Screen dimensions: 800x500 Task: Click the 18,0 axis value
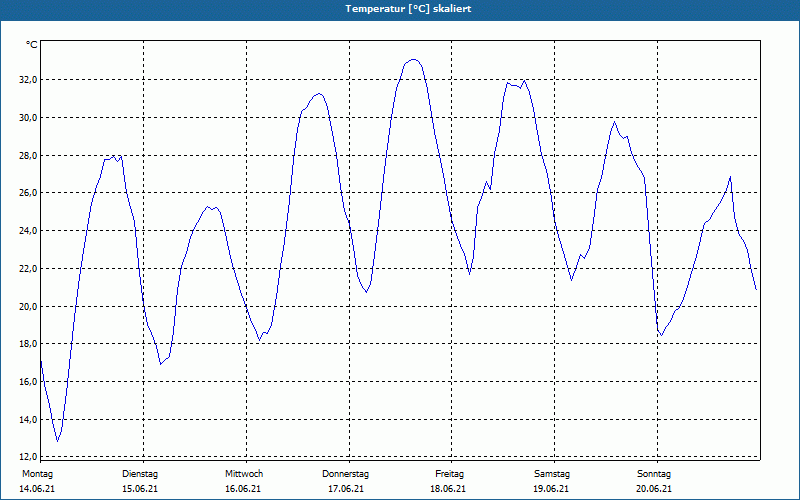click(28, 344)
